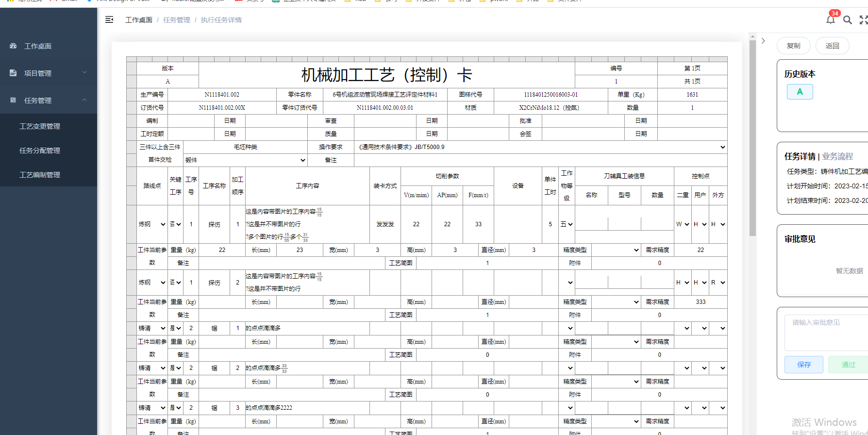Click the 生产编号 N1118401.002 cell
Image resolution: width=868 pixels, height=435 pixels.
pos(222,95)
